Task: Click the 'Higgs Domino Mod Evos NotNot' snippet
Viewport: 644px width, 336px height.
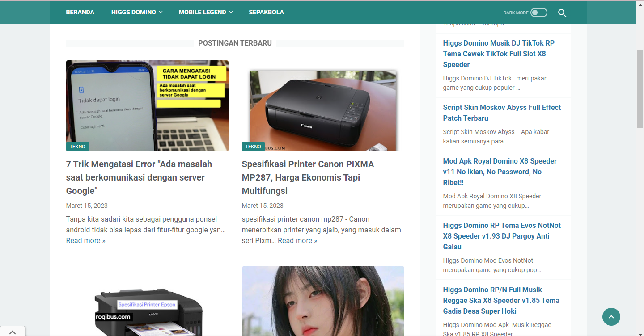Action: pyautogui.click(x=492, y=265)
